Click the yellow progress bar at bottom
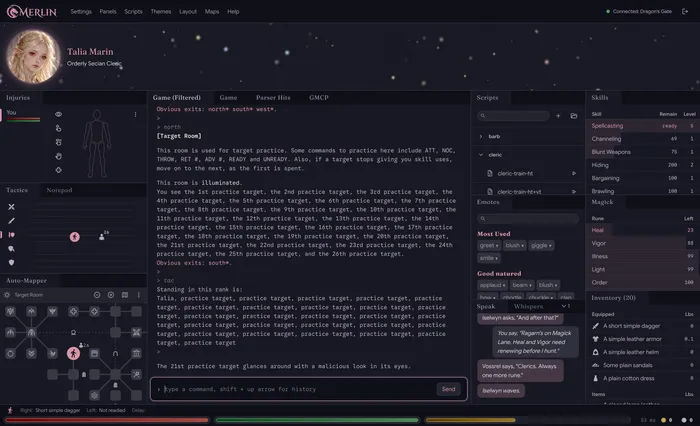The image size is (700, 426). pyautogui.click(x=470, y=420)
